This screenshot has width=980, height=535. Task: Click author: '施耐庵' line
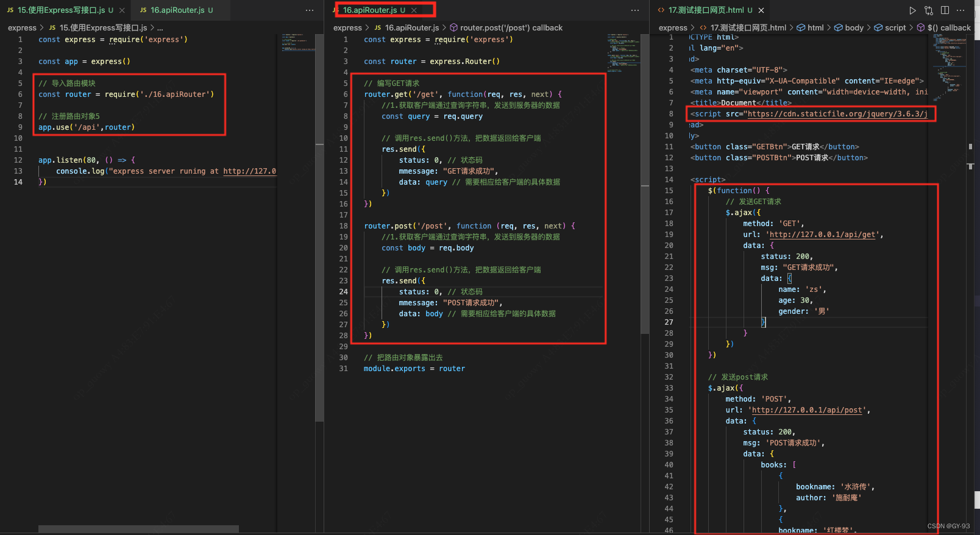(x=829, y=498)
